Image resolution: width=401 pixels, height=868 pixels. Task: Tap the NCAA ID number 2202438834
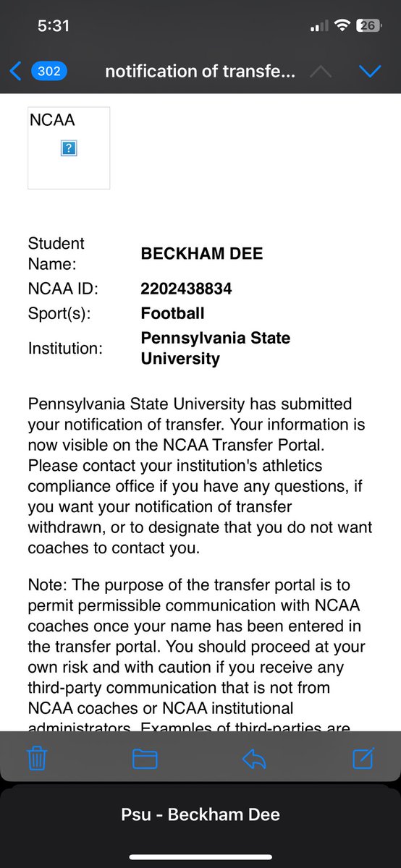187,289
